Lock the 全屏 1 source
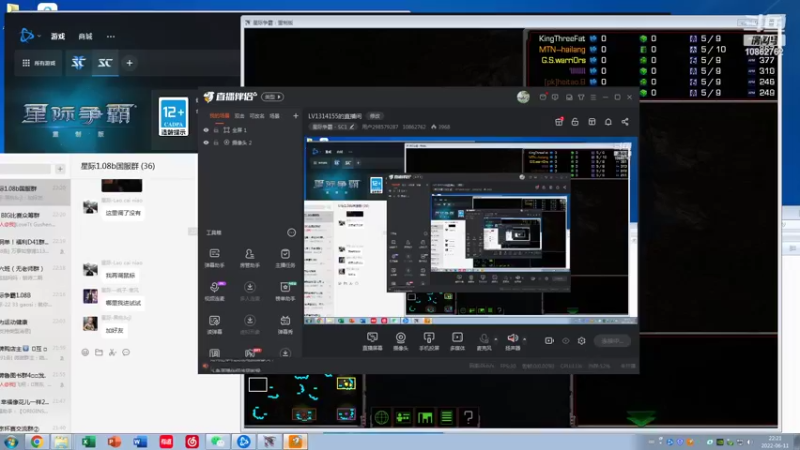Screen dimensions: 800x450 pos(216,130)
